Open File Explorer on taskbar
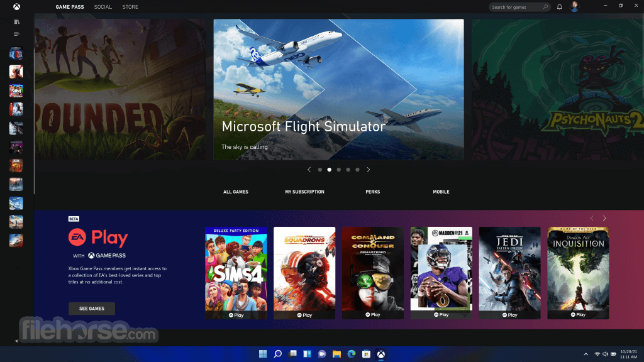 [x=337, y=354]
